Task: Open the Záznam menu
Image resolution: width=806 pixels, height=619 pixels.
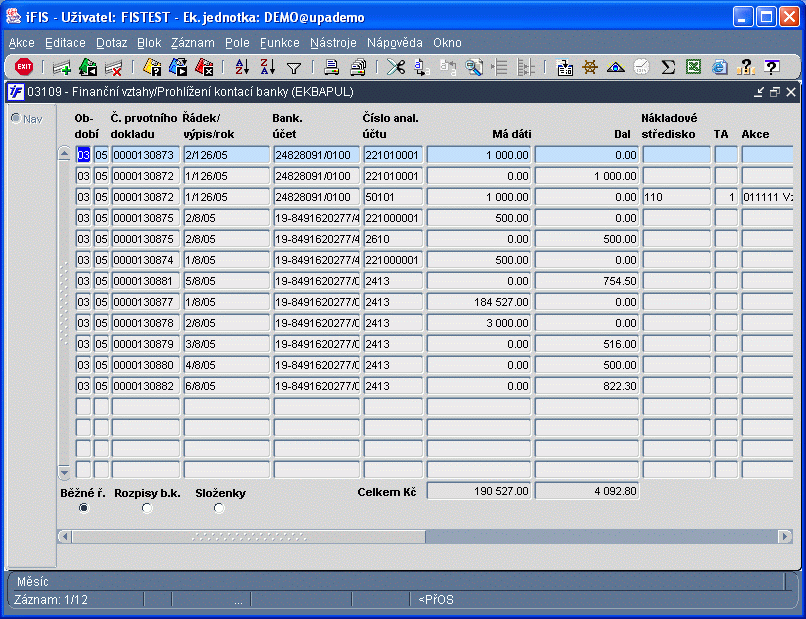Action: coord(192,43)
